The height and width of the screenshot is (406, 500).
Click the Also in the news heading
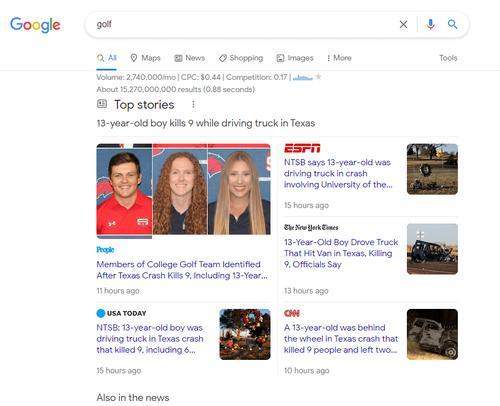pyautogui.click(x=133, y=398)
